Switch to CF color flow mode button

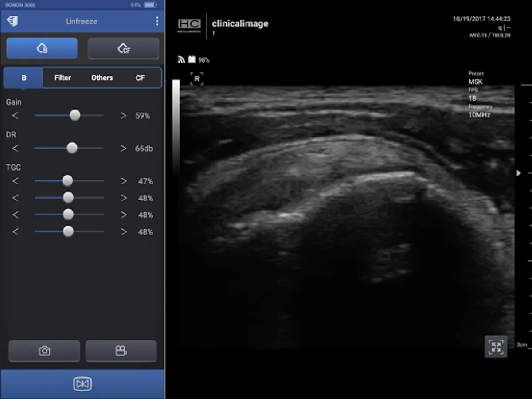[x=124, y=48]
